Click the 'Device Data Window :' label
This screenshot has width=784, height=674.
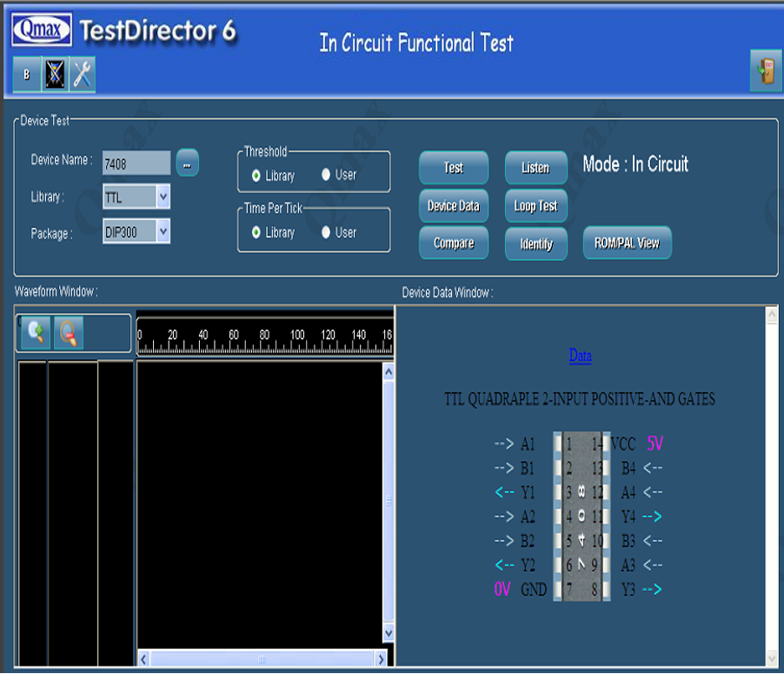pos(448,292)
